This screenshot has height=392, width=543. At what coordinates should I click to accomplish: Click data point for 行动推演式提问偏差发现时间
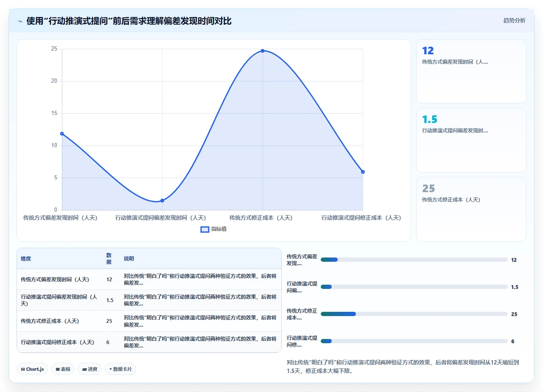click(x=162, y=200)
